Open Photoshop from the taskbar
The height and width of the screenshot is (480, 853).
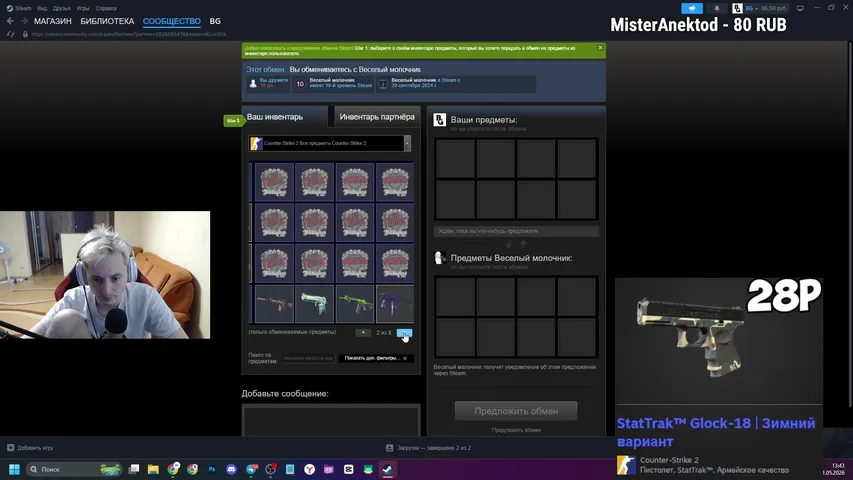212,469
